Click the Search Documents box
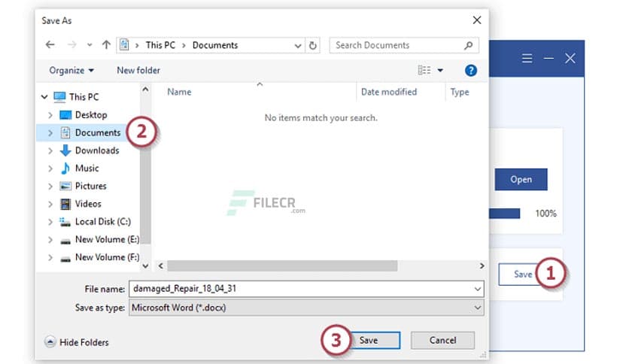 point(404,45)
